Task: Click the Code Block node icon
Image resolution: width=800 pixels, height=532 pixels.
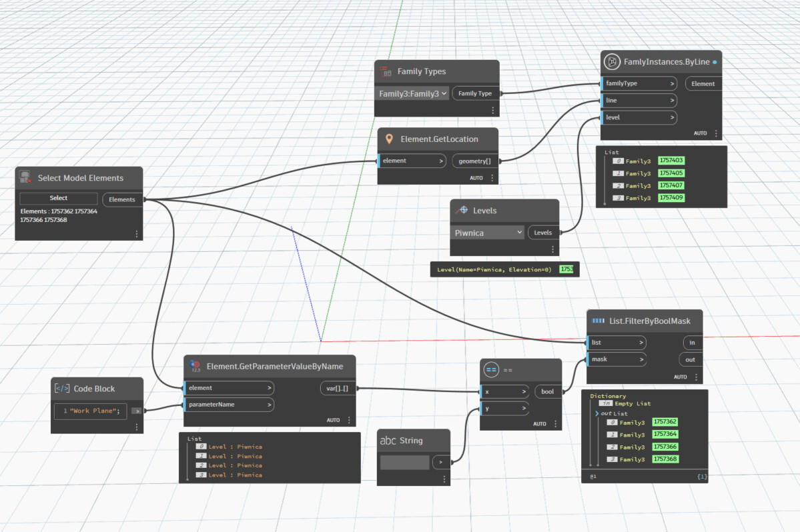Action: [62, 388]
